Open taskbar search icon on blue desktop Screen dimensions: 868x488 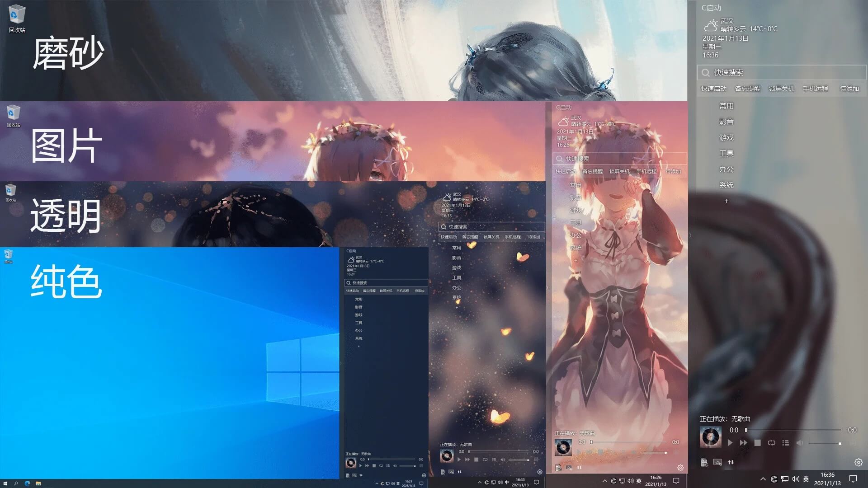16,483
